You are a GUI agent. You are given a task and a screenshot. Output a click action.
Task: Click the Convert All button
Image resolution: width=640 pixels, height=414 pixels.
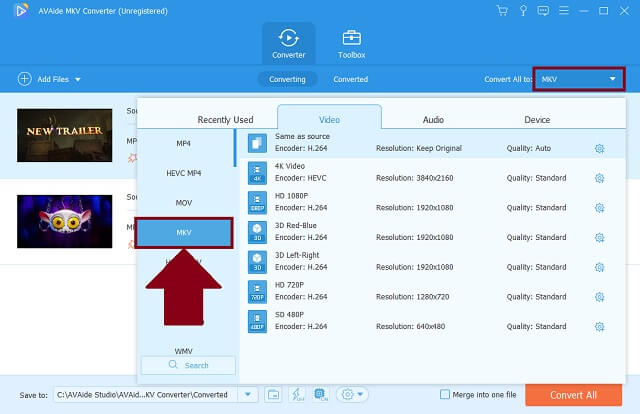coord(573,395)
